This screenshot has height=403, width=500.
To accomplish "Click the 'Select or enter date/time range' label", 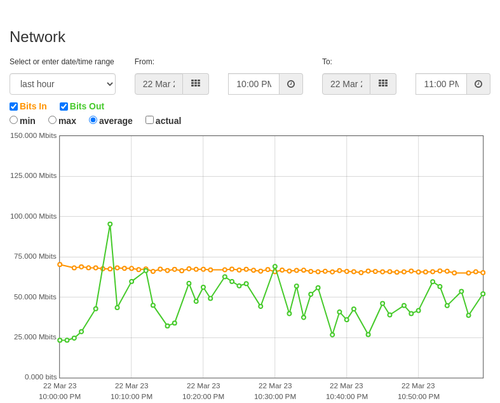I will [62, 62].
